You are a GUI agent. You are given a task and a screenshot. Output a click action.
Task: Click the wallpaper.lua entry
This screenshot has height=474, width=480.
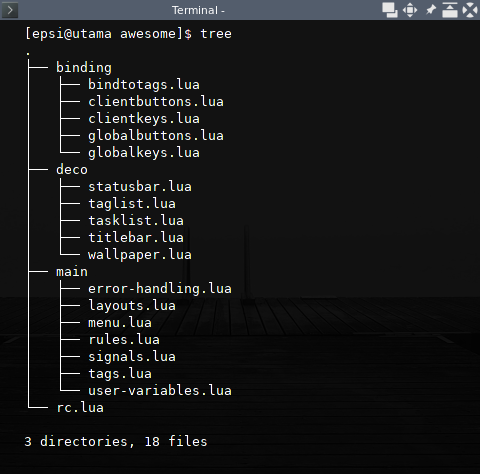point(140,255)
